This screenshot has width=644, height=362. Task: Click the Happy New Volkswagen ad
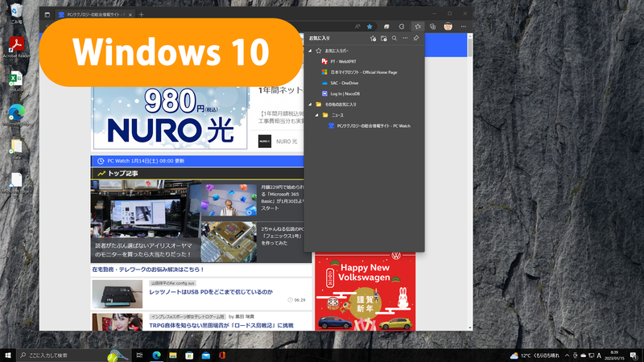point(365,291)
